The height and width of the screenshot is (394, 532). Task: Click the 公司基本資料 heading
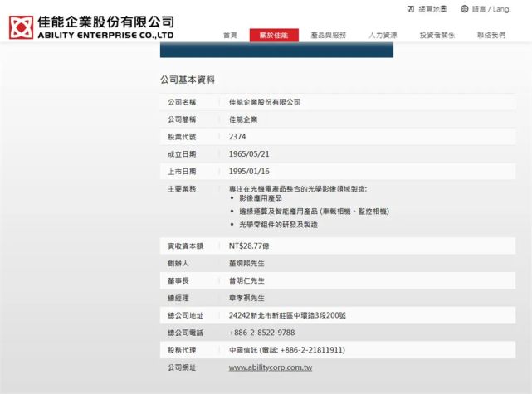pos(188,80)
